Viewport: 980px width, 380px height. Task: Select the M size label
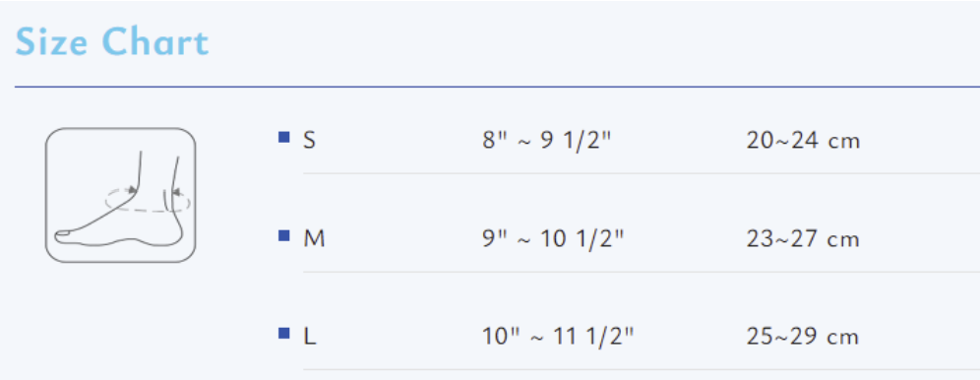(x=315, y=239)
